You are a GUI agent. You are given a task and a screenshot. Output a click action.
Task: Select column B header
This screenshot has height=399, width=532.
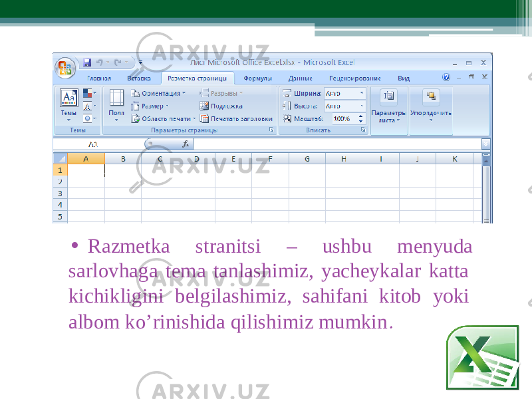[123, 158]
